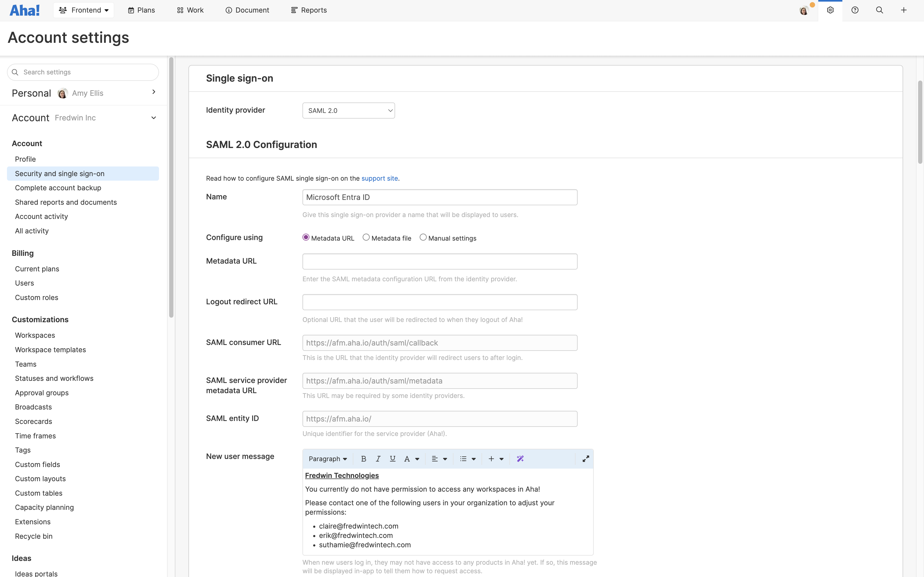
Task: Open the AI writing assistant magic wand
Action: tap(520, 459)
